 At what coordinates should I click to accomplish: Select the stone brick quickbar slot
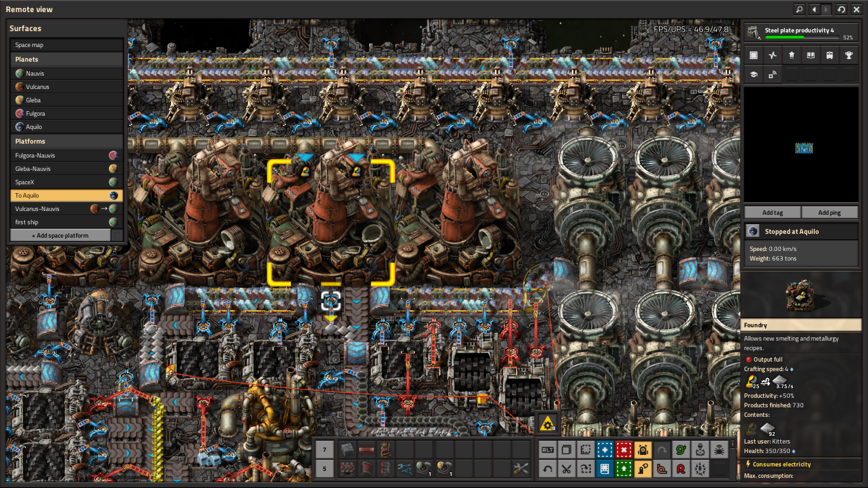pyautogui.click(x=347, y=450)
